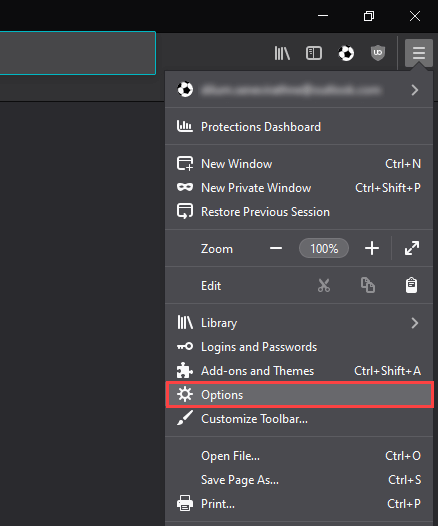Open the Options menu entry
438x526 pixels.
click(x=299, y=394)
